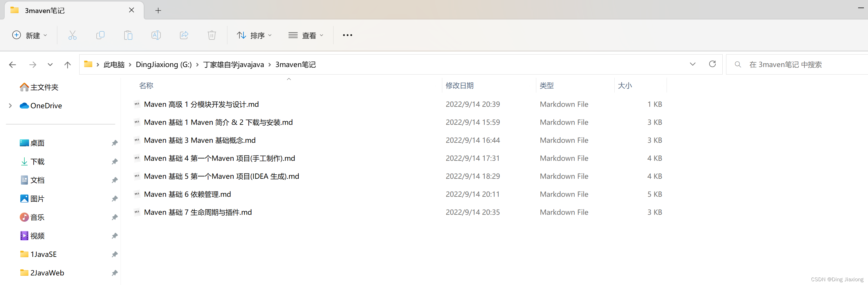Select file Maven 基础 5 第一个Maven 项目(IDEA 生成).md
The width and height of the screenshot is (868, 285).
(x=221, y=176)
